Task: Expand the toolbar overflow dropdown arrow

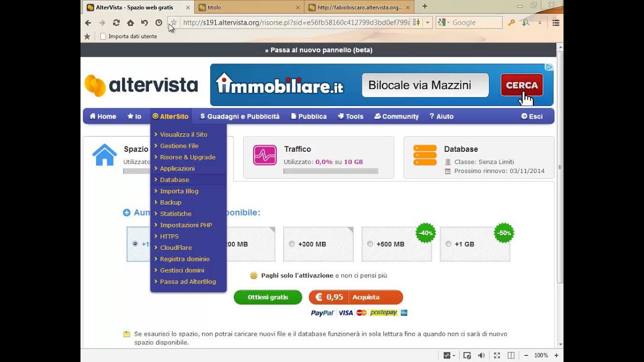Action: 540,23
